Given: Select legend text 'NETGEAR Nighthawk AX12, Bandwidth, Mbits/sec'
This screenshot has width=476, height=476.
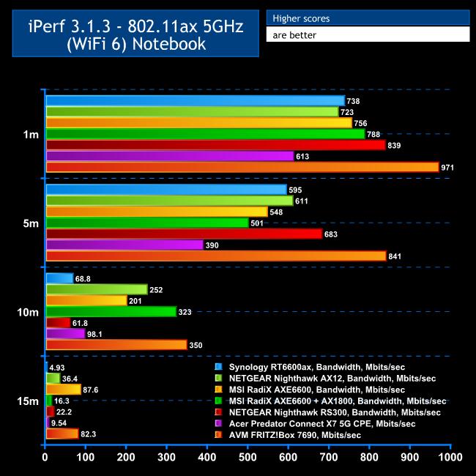Looking at the screenshot, I should point(332,379).
